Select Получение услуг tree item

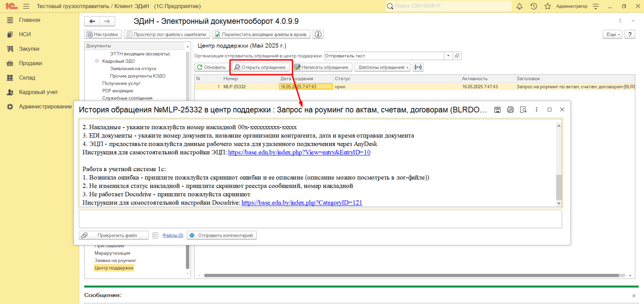[x=121, y=84]
